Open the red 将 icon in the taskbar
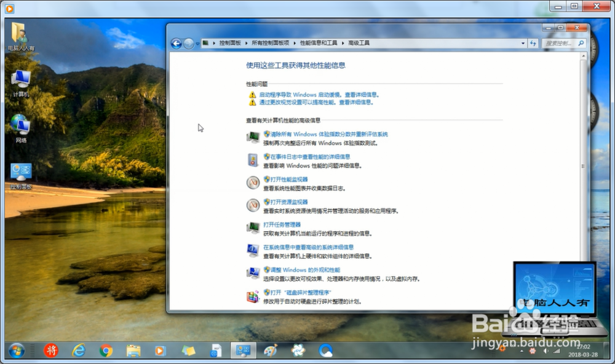This screenshot has width=615, height=364. coord(51,350)
